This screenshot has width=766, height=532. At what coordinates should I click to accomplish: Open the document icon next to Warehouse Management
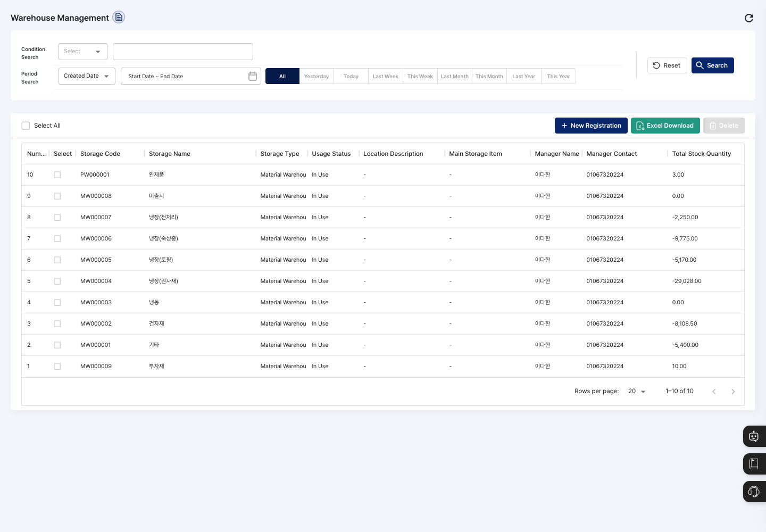click(x=119, y=18)
